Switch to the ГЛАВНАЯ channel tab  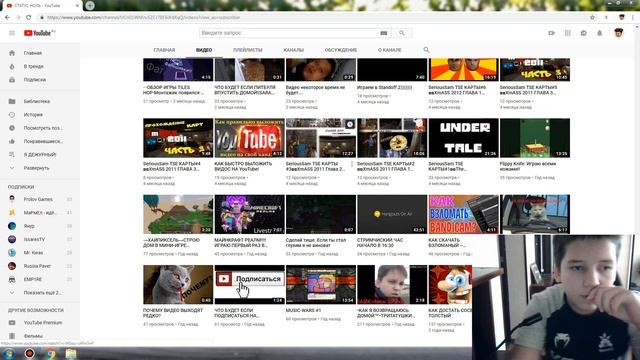coord(164,50)
